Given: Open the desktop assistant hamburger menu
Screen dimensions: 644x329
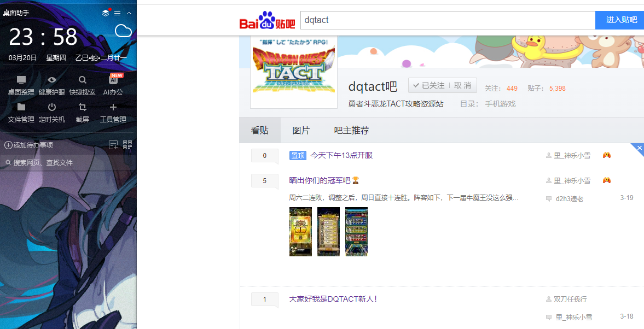Looking at the screenshot, I should [118, 13].
